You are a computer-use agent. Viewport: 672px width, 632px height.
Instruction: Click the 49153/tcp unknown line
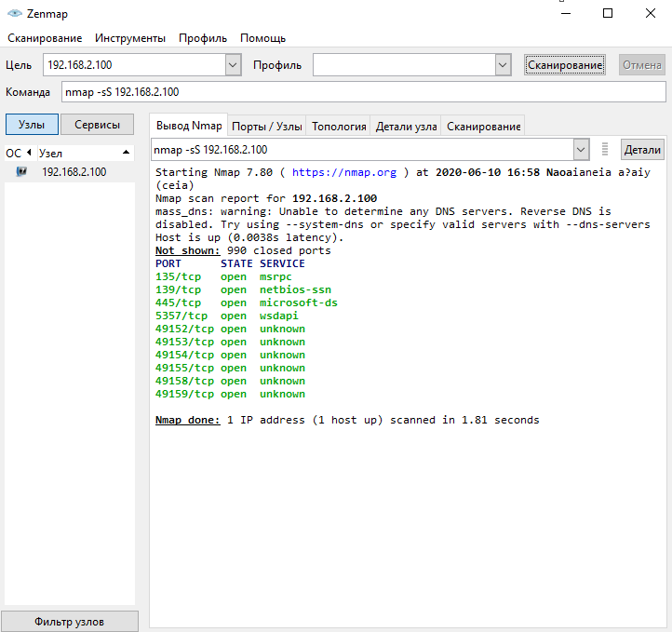[230, 342]
